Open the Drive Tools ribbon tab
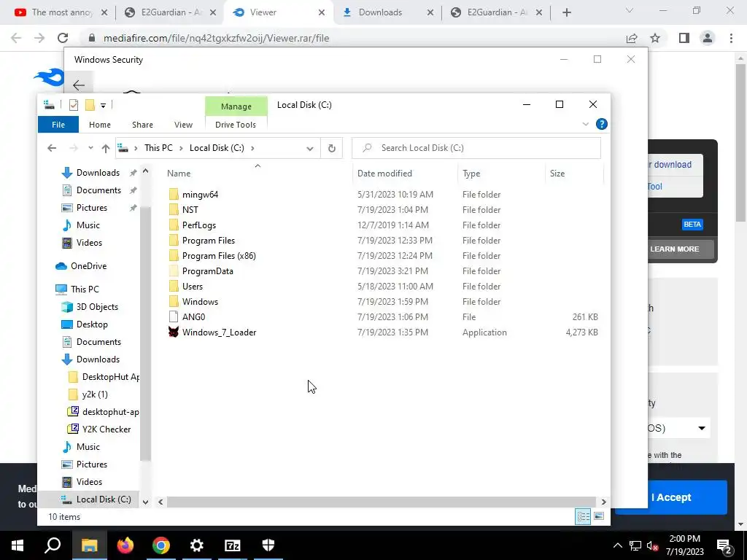The height and width of the screenshot is (560, 747). [236, 125]
